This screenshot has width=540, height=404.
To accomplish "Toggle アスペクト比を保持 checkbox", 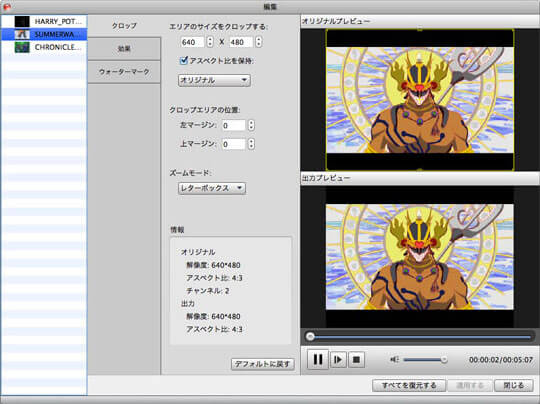I will click(x=184, y=61).
